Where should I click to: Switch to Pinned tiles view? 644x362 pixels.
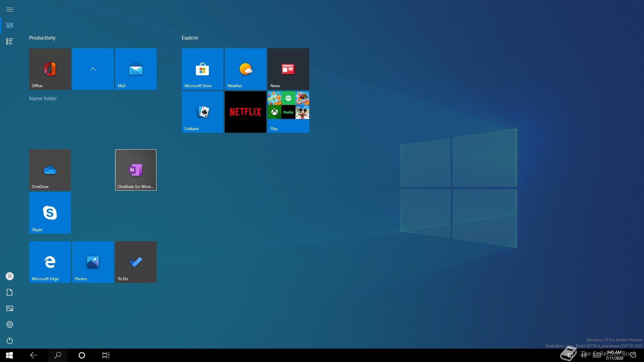pyautogui.click(x=10, y=25)
